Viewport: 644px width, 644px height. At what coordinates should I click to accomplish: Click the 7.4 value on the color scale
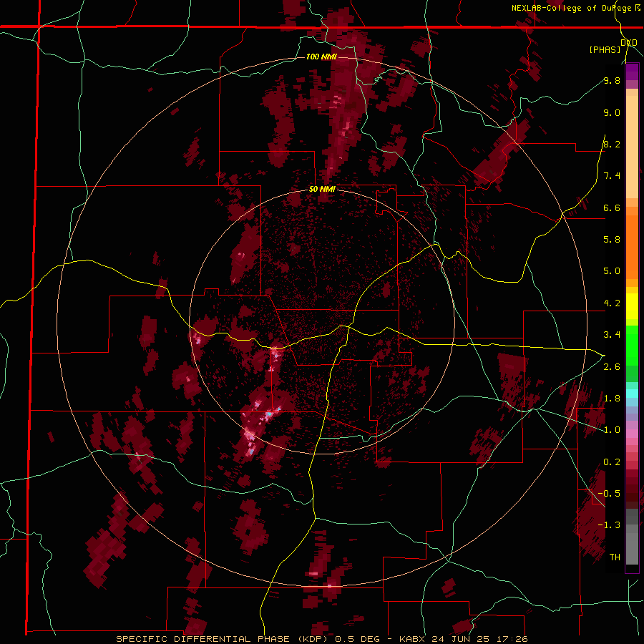tap(612, 176)
